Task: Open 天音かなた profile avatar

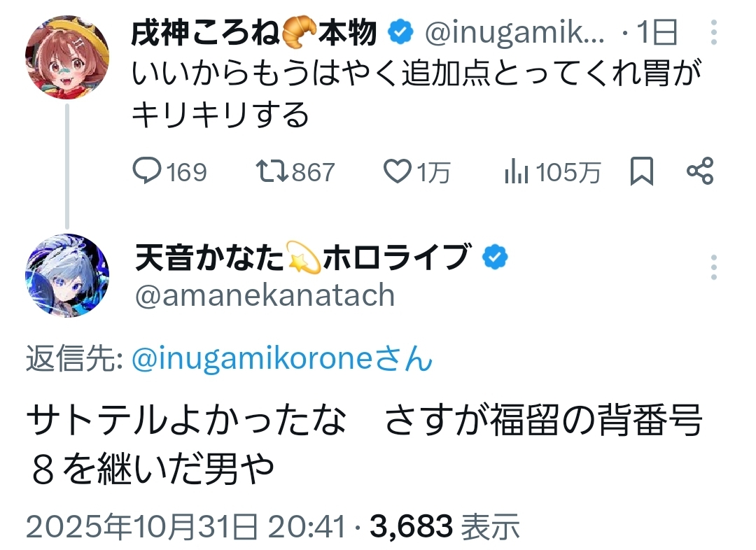Action: click(66, 276)
